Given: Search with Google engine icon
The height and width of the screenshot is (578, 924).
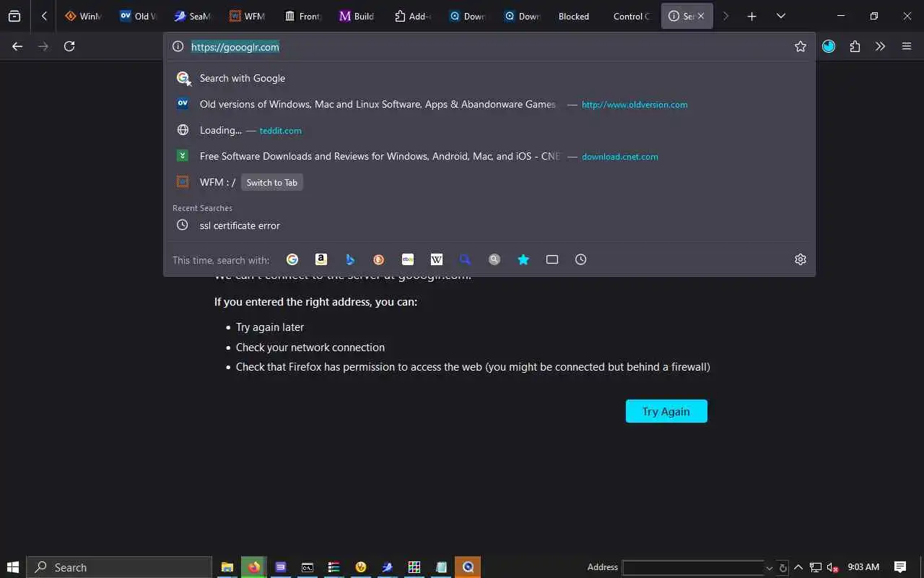Looking at the screenshot, I should pyautogui.click(x=292, y=259).
